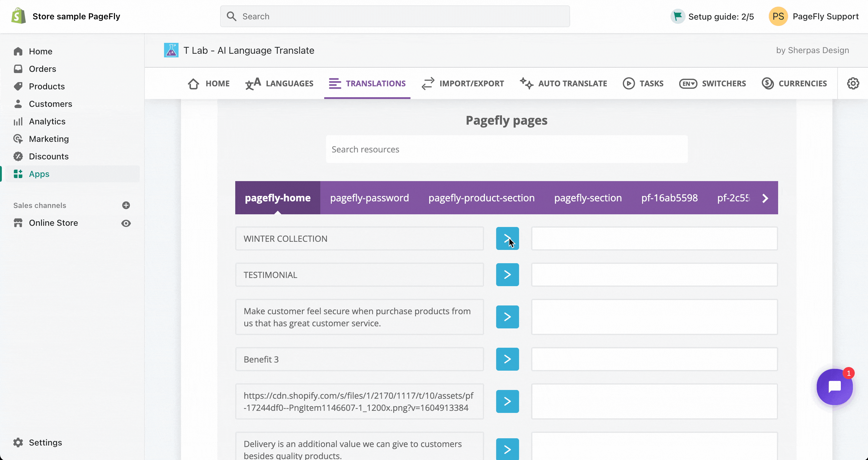Switch to the TRANSLATIONS tab
Viewport: 868px width, 460px height.
click(x=367, y=83)
